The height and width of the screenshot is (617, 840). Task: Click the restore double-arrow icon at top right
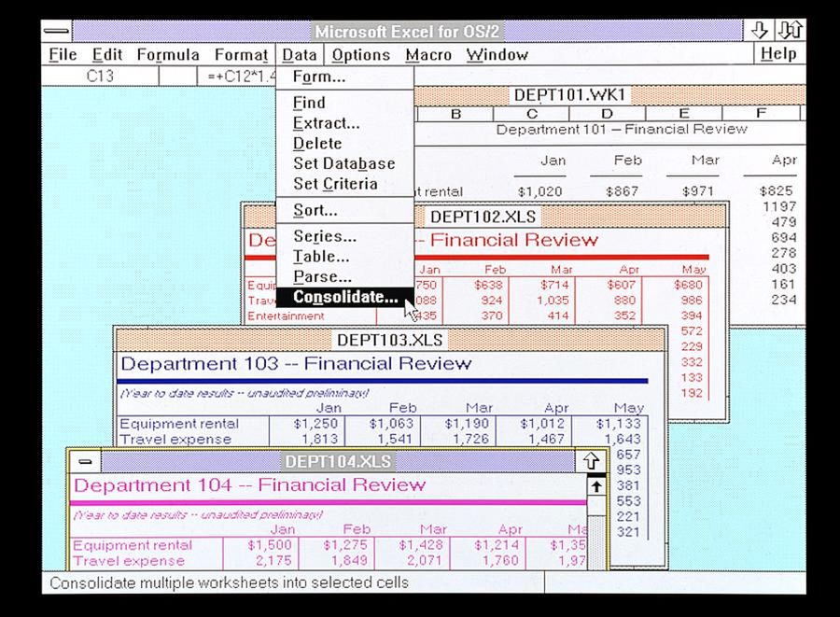[791, 30]
